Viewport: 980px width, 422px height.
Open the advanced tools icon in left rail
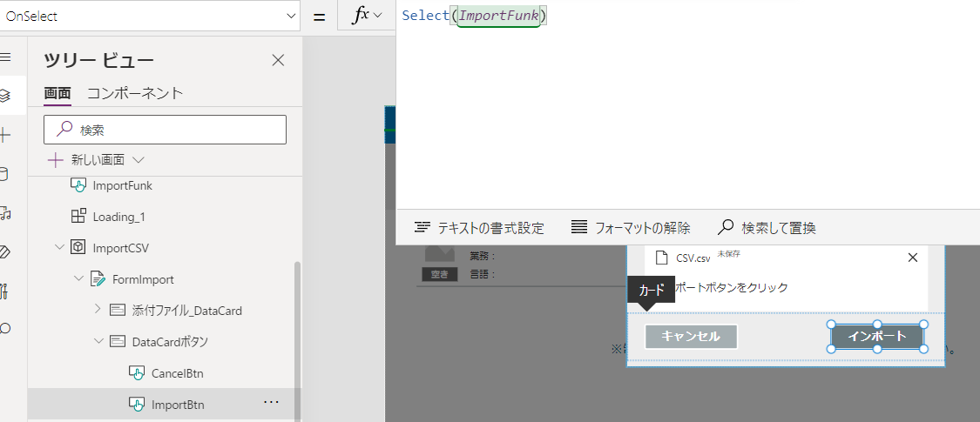tap(4, 291)
